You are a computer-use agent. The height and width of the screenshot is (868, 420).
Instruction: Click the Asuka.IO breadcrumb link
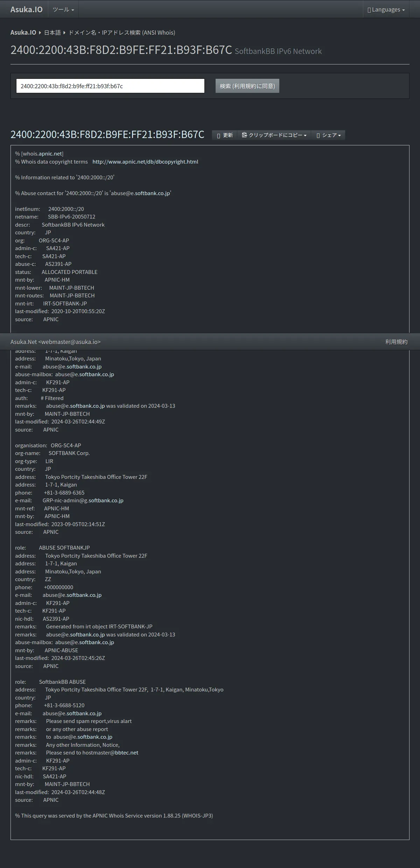pyautogui.click(x=23, y=33)
